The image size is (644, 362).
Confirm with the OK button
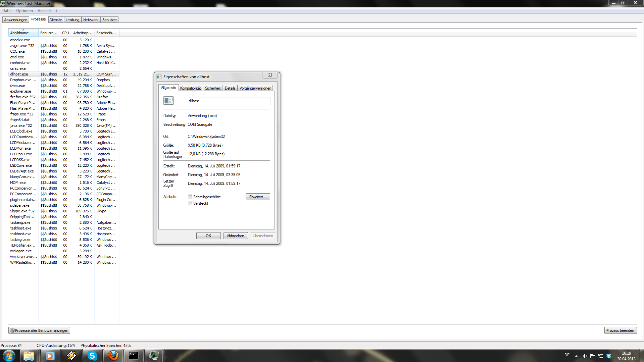click(x=208, y=236)
